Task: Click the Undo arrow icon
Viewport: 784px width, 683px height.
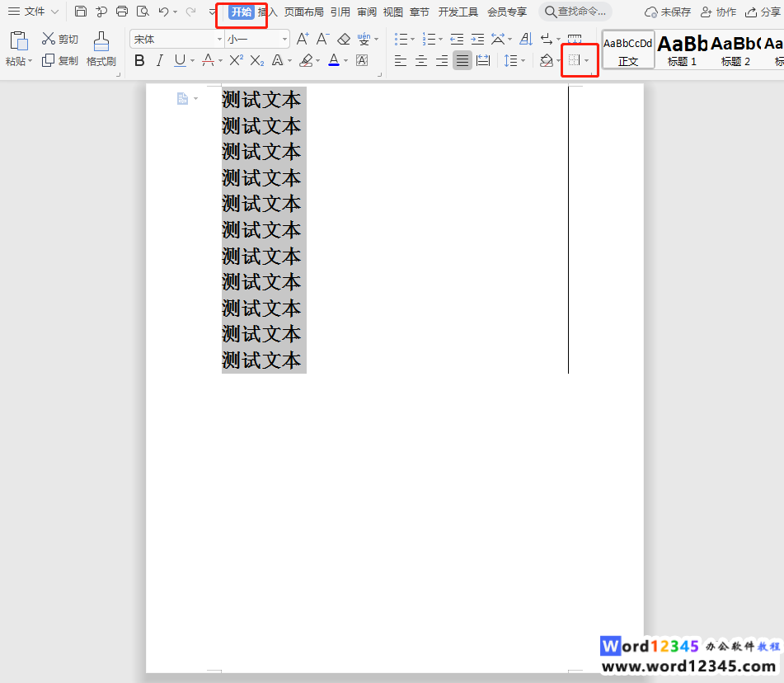Action: pos(163,12)
